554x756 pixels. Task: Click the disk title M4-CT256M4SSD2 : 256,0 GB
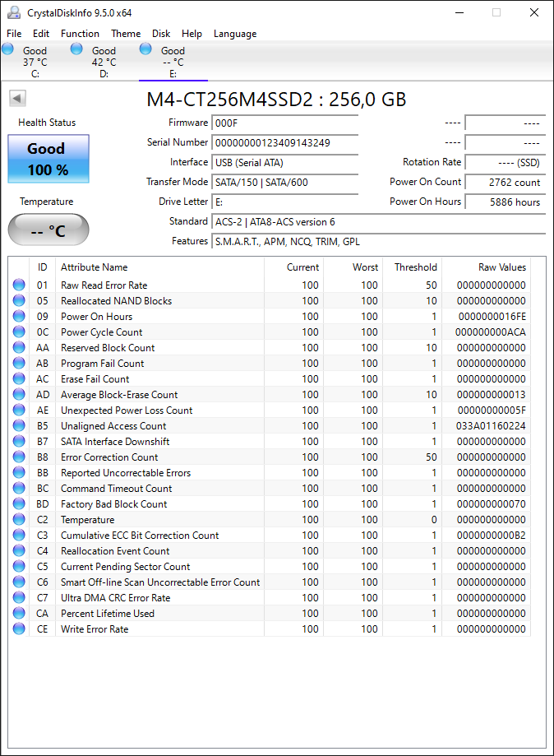276,100
